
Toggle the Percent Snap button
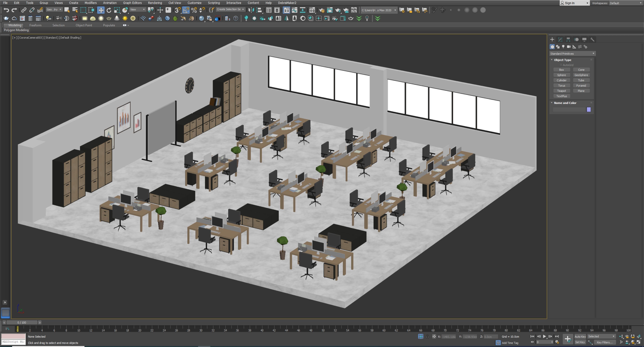194,10
